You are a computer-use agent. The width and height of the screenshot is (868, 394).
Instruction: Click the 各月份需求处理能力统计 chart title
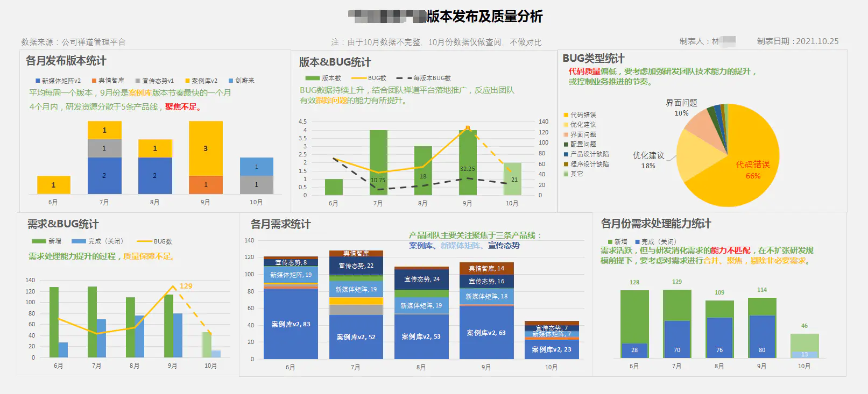pyautogui.click(x=656, y=224)
